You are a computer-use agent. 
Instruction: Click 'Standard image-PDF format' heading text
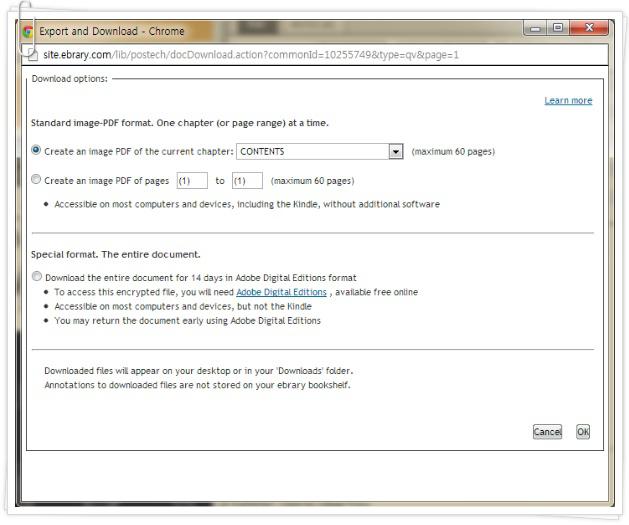point(179,123)
